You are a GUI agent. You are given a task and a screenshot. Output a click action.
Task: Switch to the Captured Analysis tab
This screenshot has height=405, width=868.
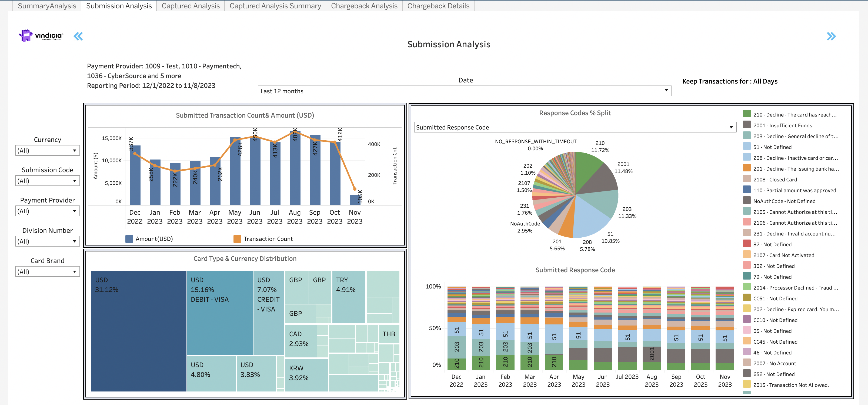point(190,6)
